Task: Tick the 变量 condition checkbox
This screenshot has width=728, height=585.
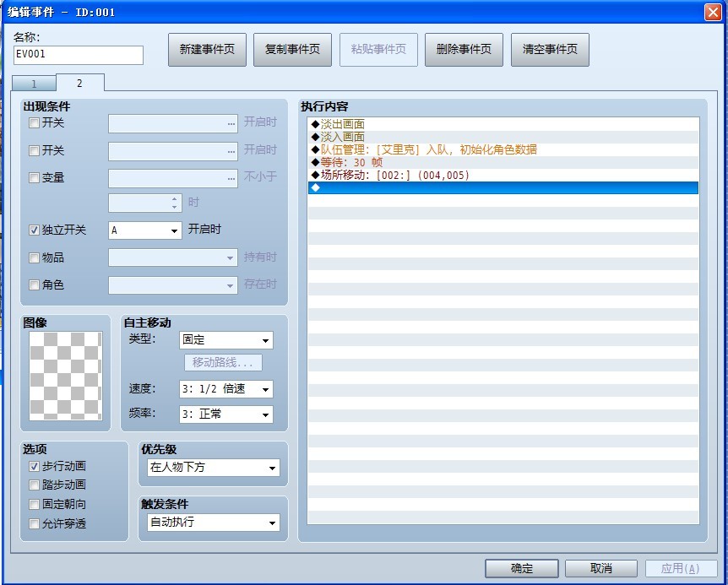Action: (34, 177)
